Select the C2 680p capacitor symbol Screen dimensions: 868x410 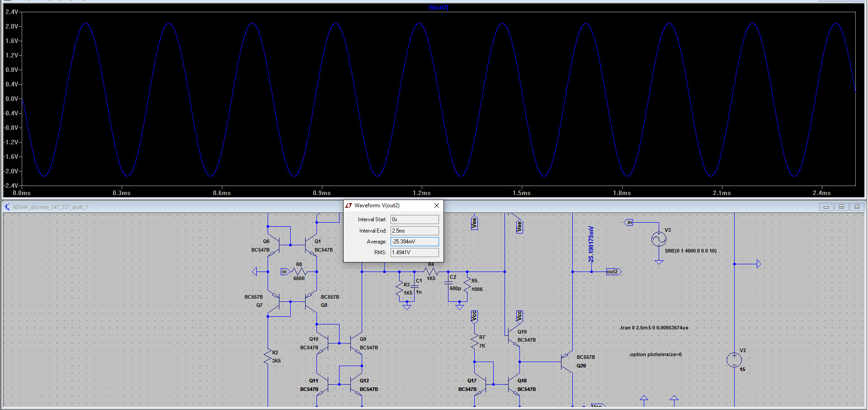click(x=448, y=283)
